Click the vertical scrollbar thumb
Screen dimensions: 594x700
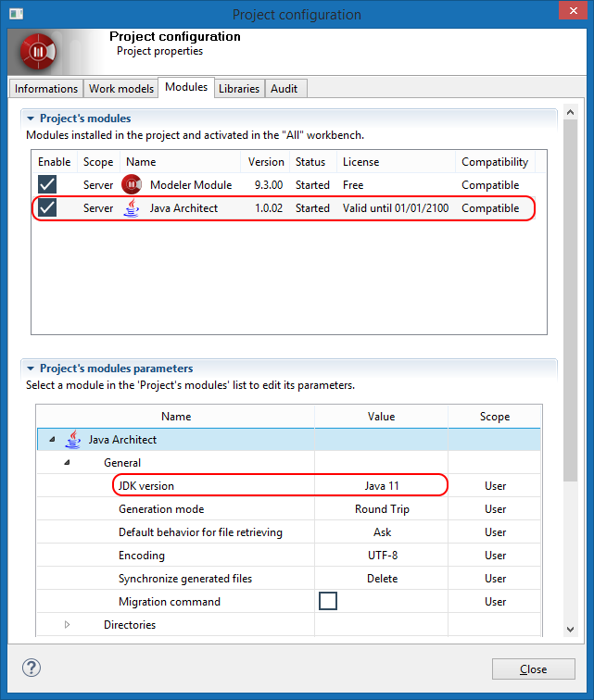pos(570,300)
